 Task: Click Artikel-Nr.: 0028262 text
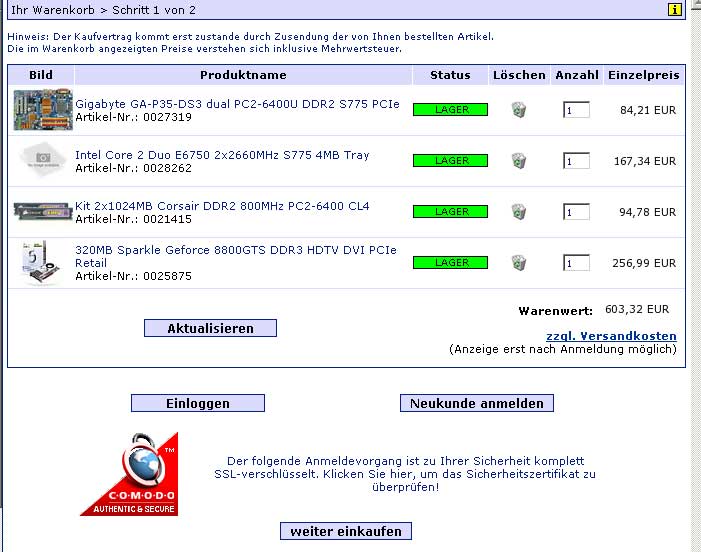tap(133, 168)
